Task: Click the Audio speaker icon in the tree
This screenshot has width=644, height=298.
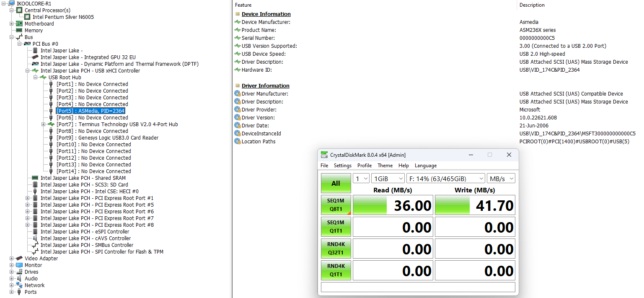Action: [19, 278]
